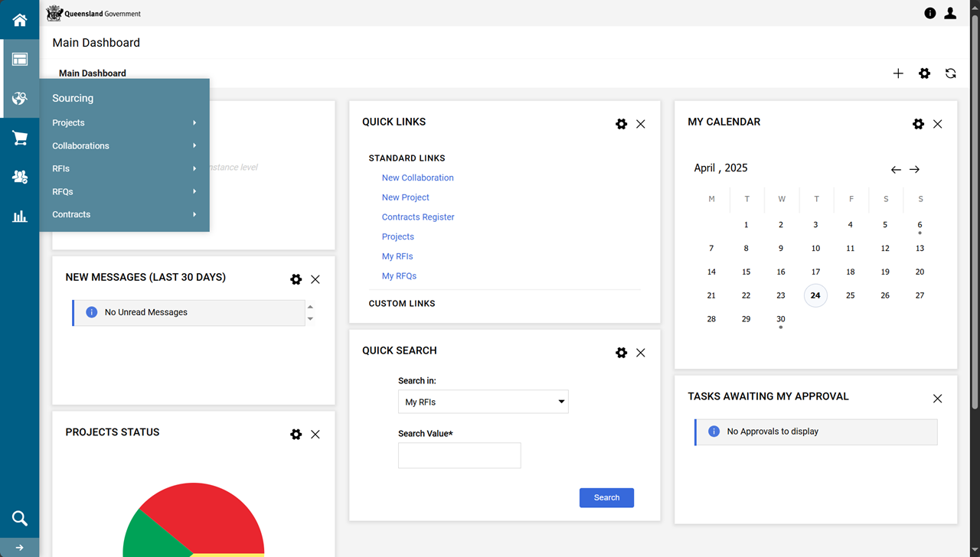Screen dimensions: 980x557
Task: Go to next month in calendar
Action: 915,170
